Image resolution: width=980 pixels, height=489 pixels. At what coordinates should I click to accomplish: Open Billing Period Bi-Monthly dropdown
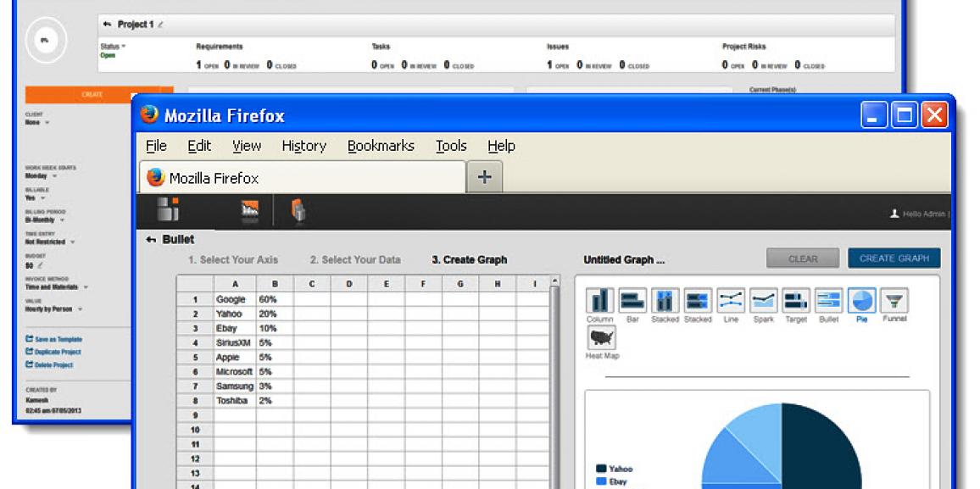click(x=44, y=219)
